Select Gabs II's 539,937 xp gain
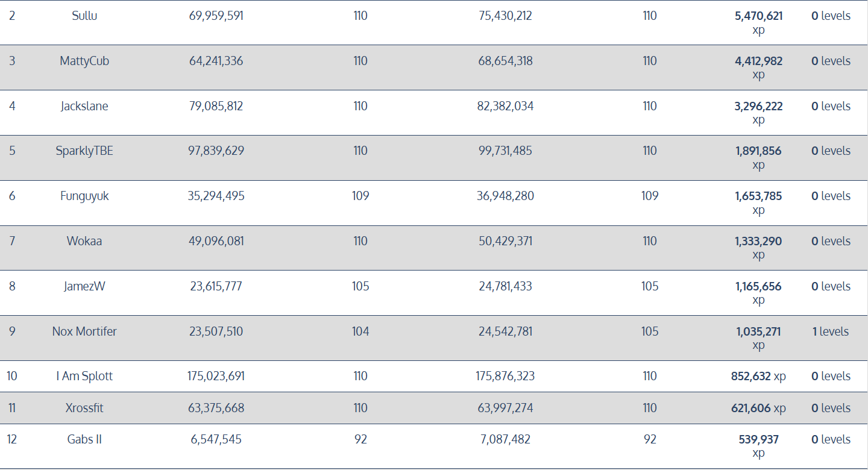The image size is (868, 470). pyautogui.click(x=758, y=440)
